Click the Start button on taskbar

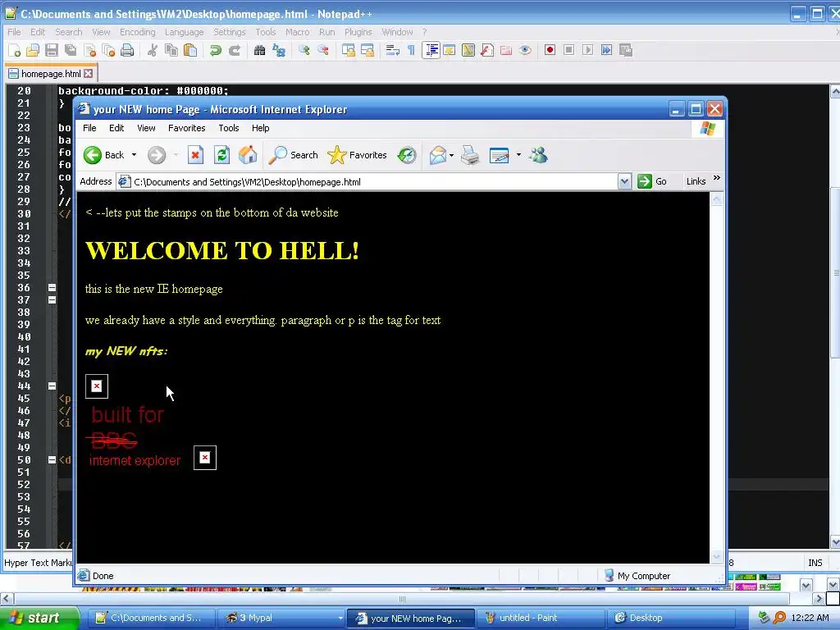(x=39, y=619)
